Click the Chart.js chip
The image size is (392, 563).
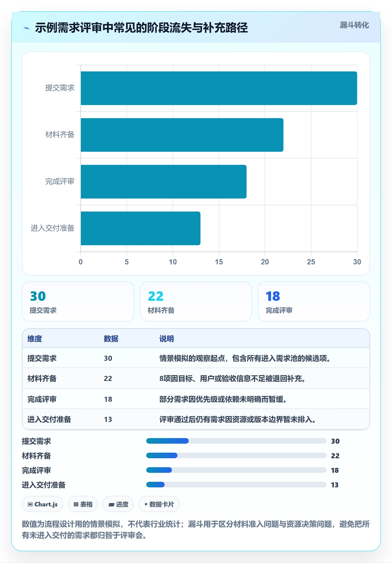pyautogui.click(x=43, y=504)
